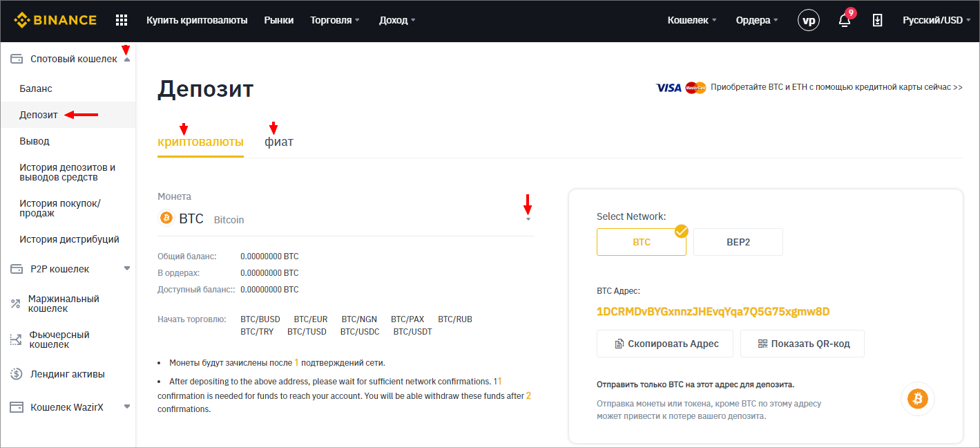
Task: Open История дистрибуций
Action: pyautogui.click(x=69, y=239)
